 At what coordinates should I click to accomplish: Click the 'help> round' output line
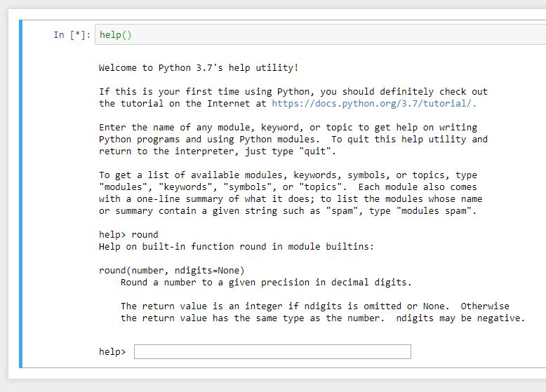(x=128, y=234)
